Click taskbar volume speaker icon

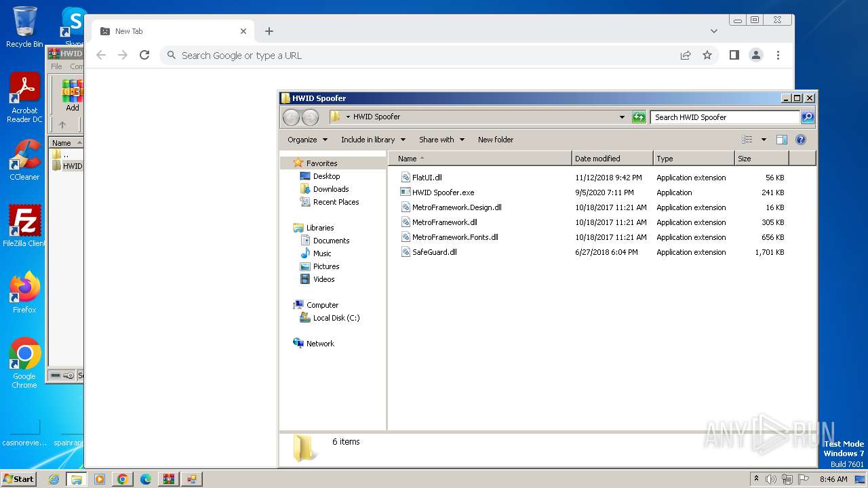771,479
